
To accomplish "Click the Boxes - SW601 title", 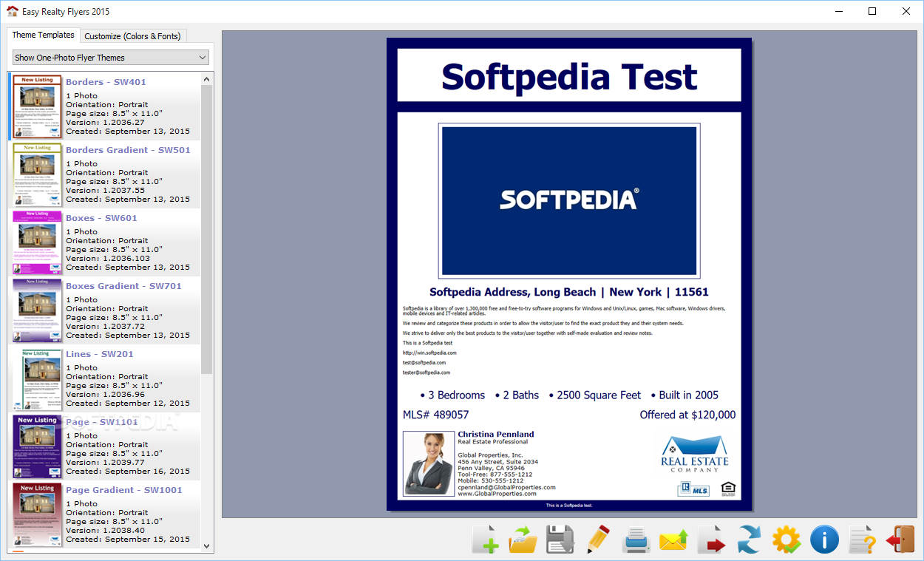I will (101, 218).
